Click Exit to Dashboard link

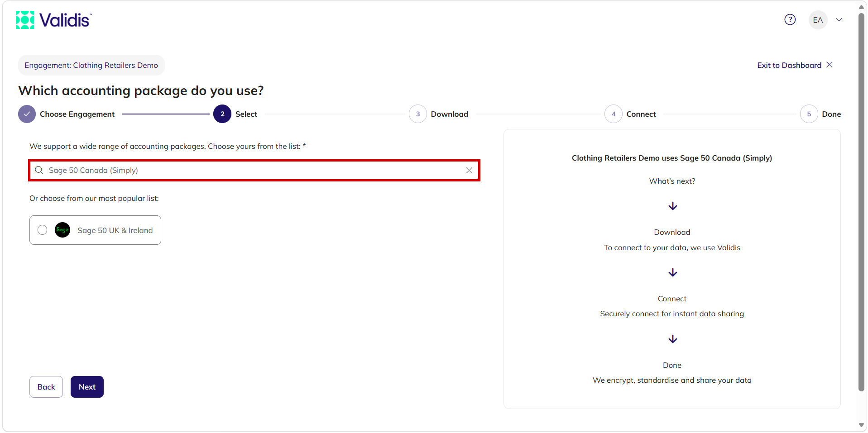click(x=795, y=65)
